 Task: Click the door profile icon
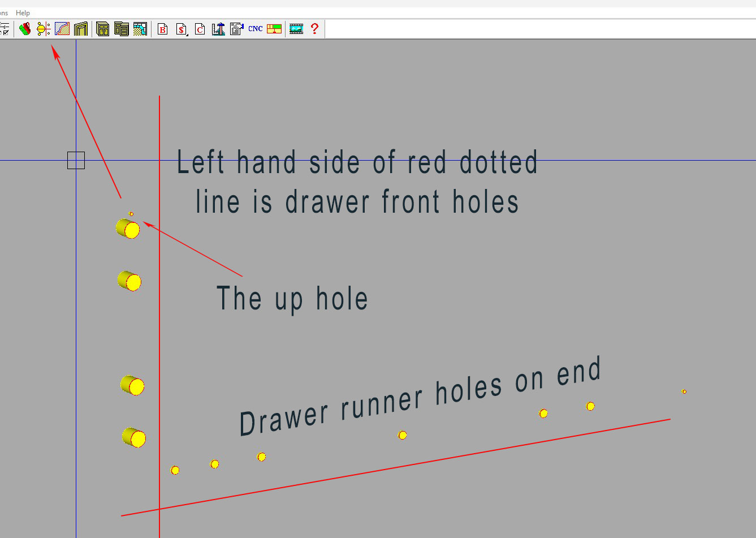pyautogui.click(x=81, y=29)
